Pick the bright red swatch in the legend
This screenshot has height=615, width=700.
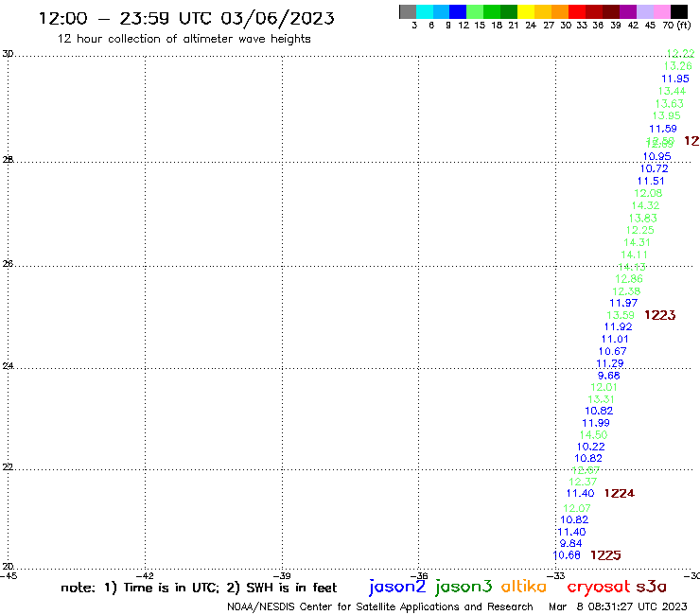point(577,11)
